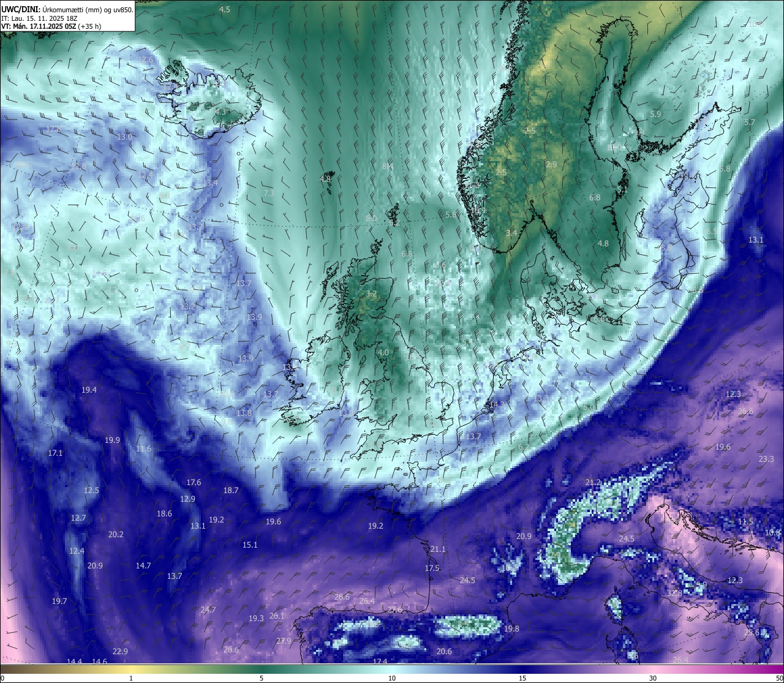Click the 18.6 value in the Atlantic
Image resolution: width=784 pixels, height=683 pixels.
click(164, 513)
